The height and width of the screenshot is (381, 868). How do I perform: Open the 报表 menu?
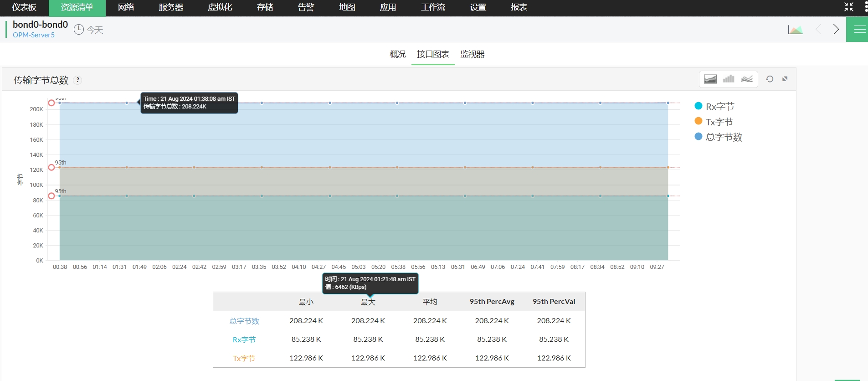tap(519, 7)
